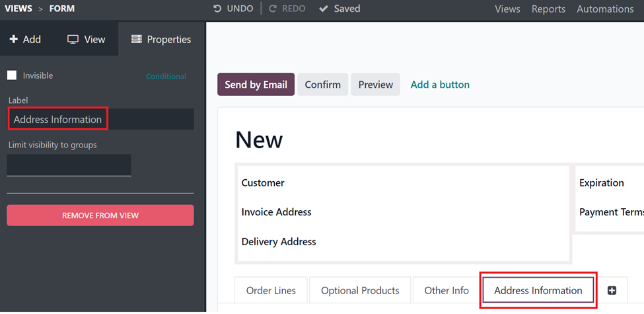Image resolution: width=644 pixels, height=314 pixels.
Task: Click the Address Information label field
Action: 100,119
